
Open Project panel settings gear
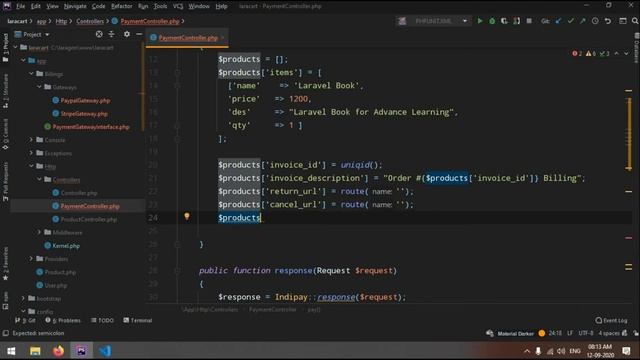(127, 34)
